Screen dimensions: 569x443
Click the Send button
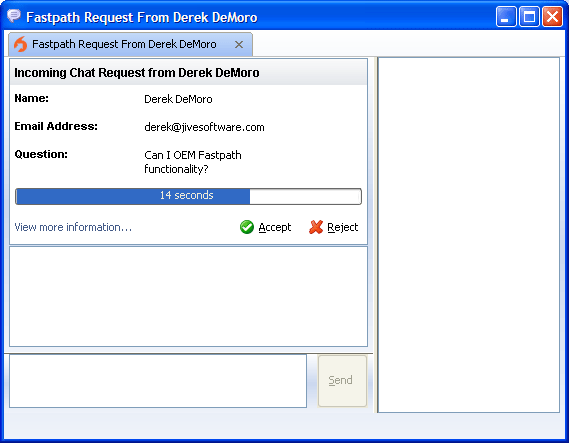(x=342, y=381)
